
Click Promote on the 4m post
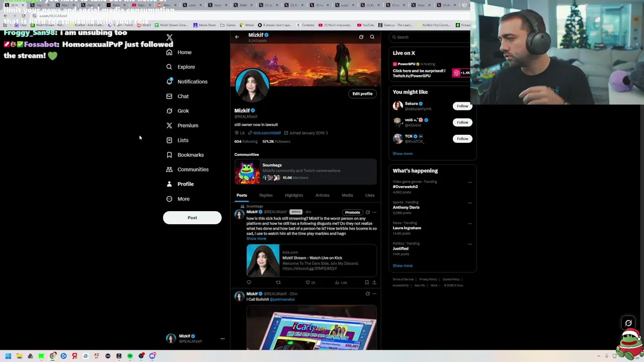coord(352,212)
